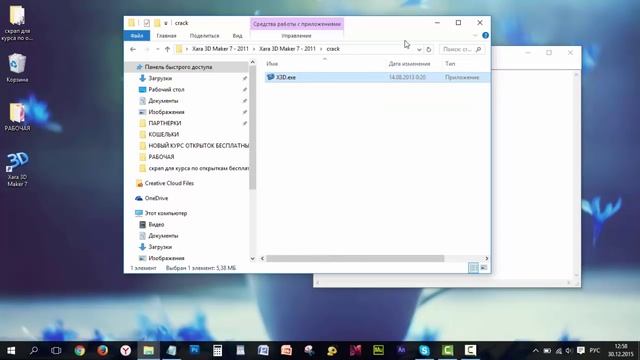Show hidden system tray icons

(536, 351)
